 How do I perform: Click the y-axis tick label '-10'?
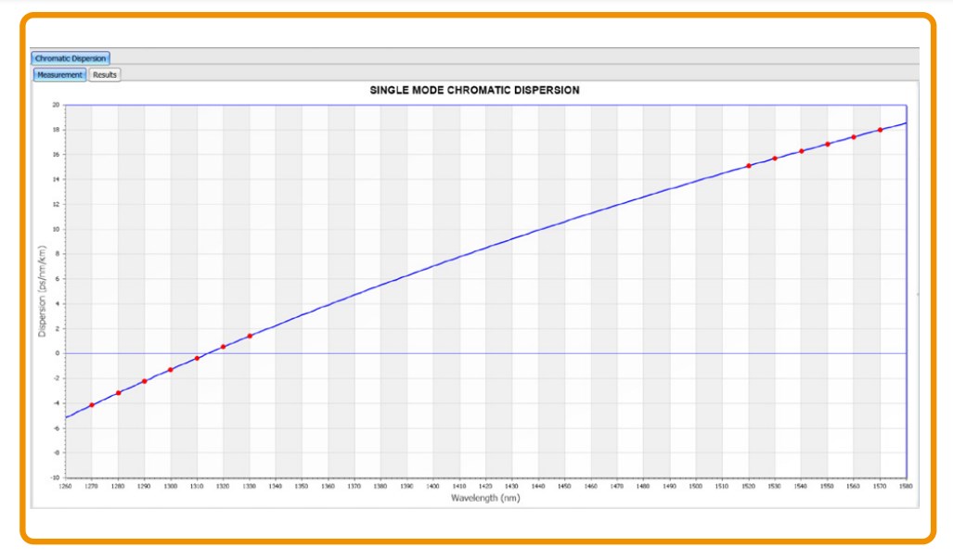[x=55, y=477]
